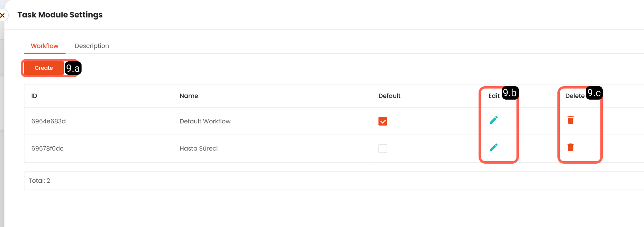644x227 pixels.
Task: Set Hasta Süreci as default workflow
Action: click(383, 149)
